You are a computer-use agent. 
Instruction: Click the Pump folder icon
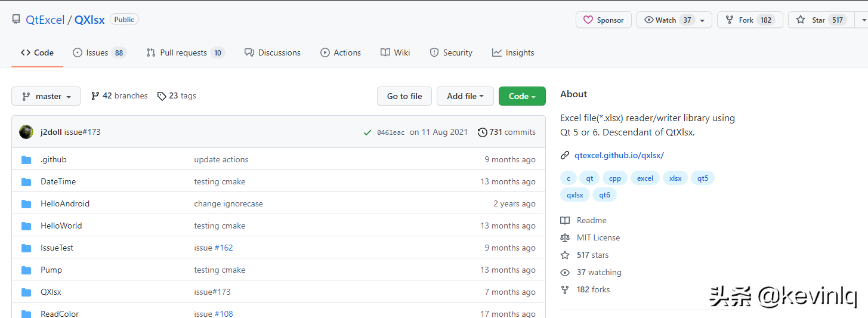(x=26, y=270)
